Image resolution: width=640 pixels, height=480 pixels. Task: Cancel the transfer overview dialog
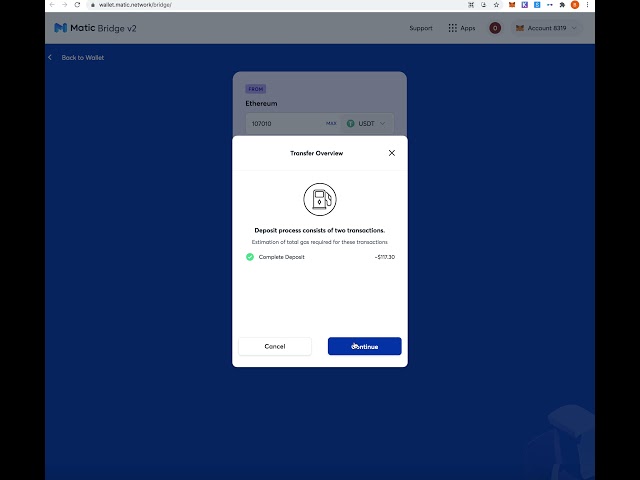[x=275, y=346]
